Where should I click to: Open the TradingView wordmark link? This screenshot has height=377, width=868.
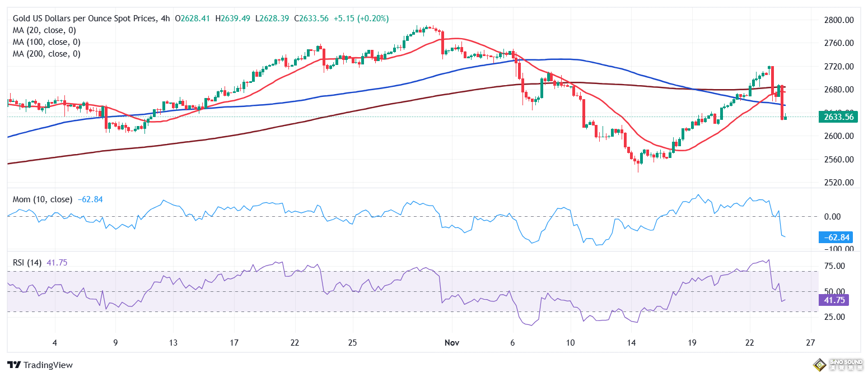point(48,365)
